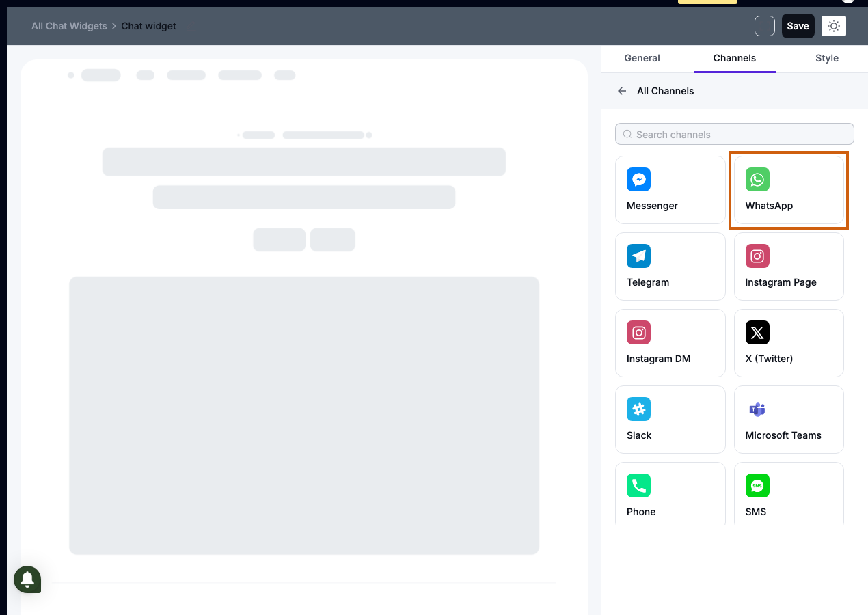Choose the Phone channel icon
This screenshot has height=615, width=868.
(x=638, y=486)
